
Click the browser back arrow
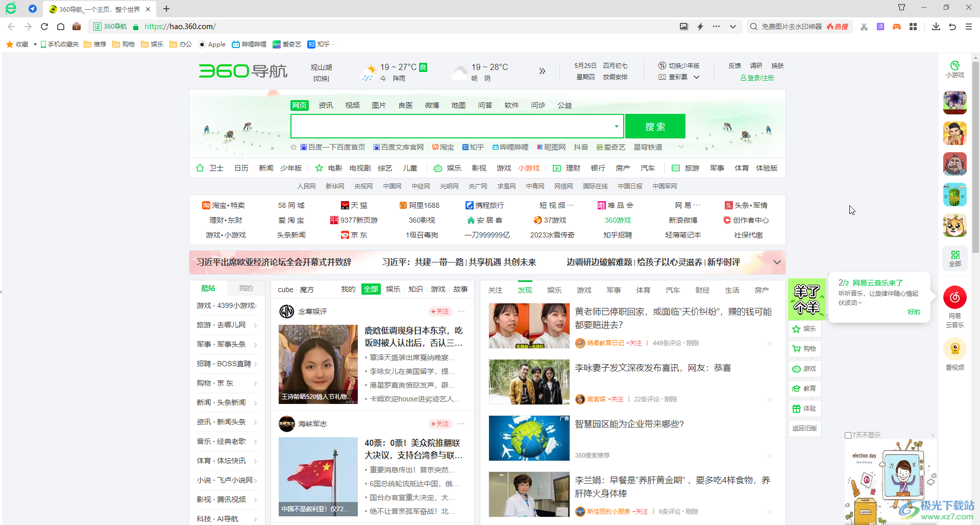point(11,27)
